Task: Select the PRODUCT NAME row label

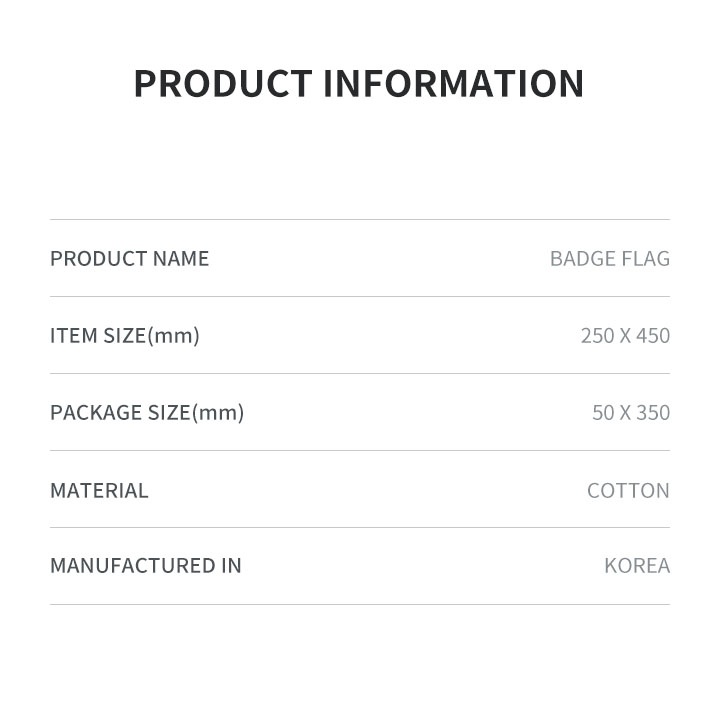Action: pos(130,259)
